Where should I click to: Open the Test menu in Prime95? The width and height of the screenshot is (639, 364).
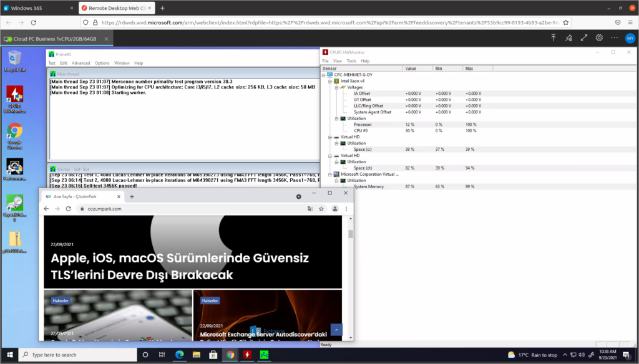pos(52,63)
